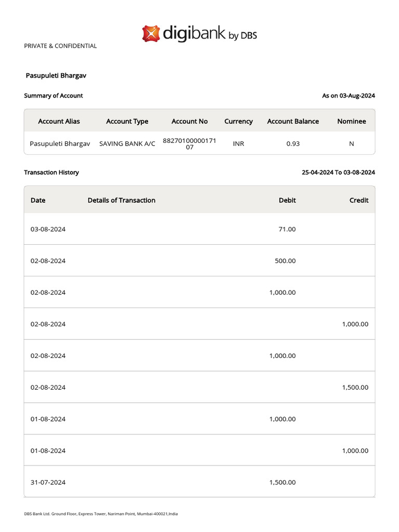Select the Account No column header
Viewport: 399px width, 532px height.
tap(190, 121)
